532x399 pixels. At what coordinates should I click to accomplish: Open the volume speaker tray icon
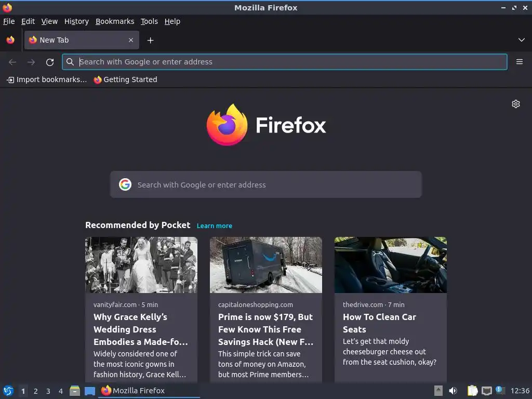coord(453,391)
